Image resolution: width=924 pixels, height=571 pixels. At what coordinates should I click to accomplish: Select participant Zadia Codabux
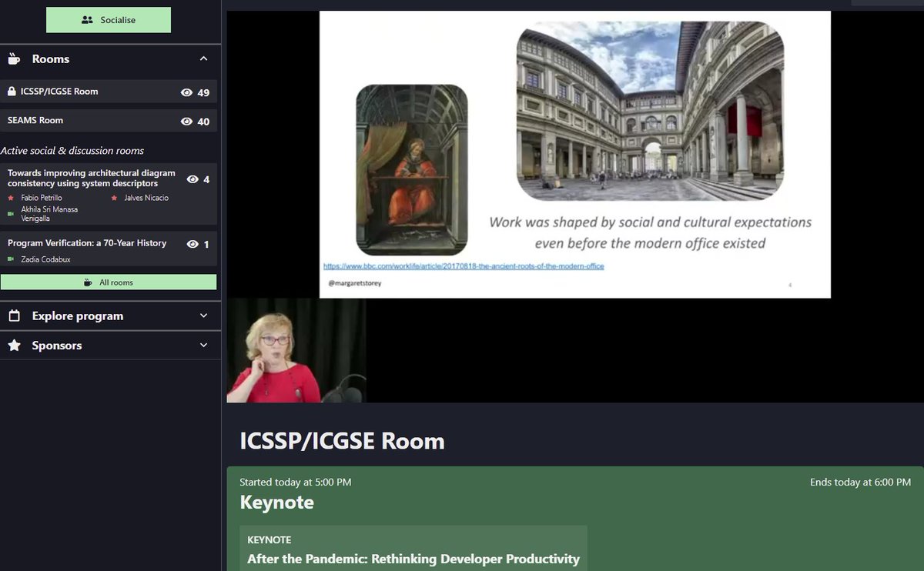pyautogui.click(x=45, y=259)
